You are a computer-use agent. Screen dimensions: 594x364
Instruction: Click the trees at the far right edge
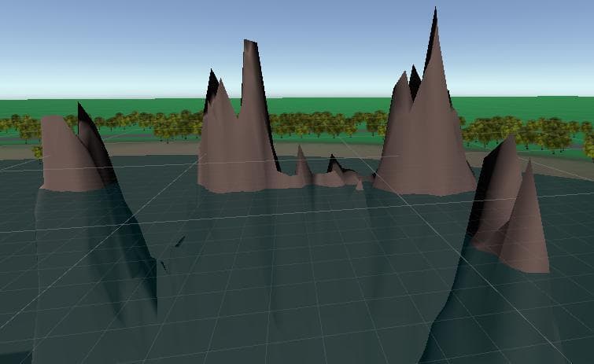588,141
